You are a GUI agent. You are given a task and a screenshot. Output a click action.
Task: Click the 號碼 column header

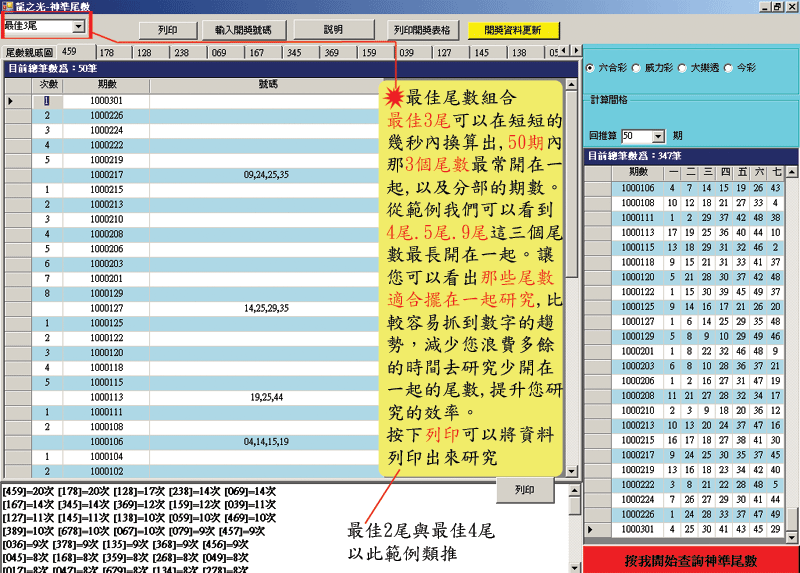[x=267, y=85]
